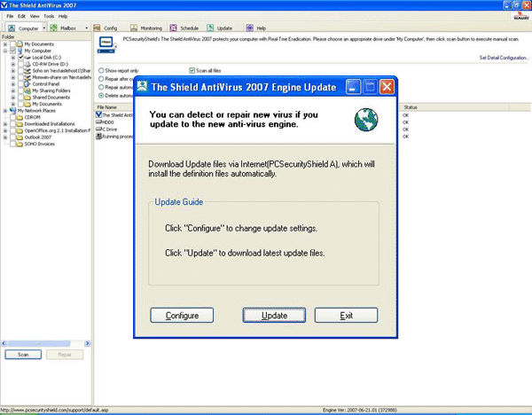Click the My Network Places globe icon
Viewport: 532px width, 415px height.
click(x=13, y=110)
